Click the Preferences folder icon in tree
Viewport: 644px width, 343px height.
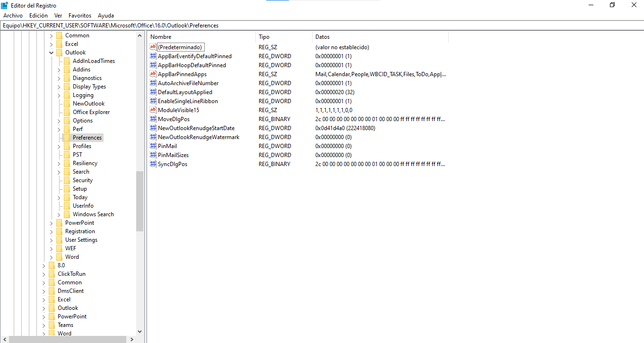[67, 138]
